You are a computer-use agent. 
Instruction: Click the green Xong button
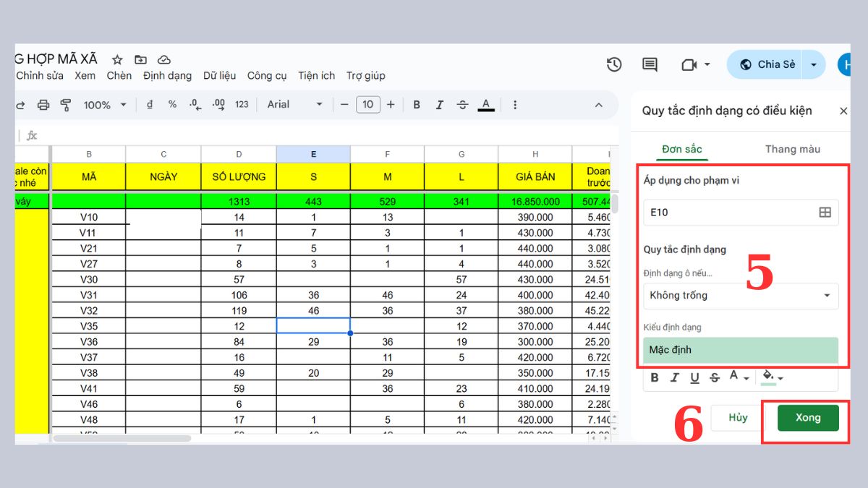[x=808, y=418]
